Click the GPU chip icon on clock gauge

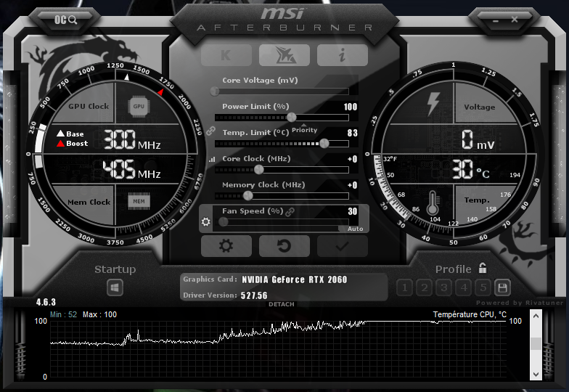pos(139,106)
